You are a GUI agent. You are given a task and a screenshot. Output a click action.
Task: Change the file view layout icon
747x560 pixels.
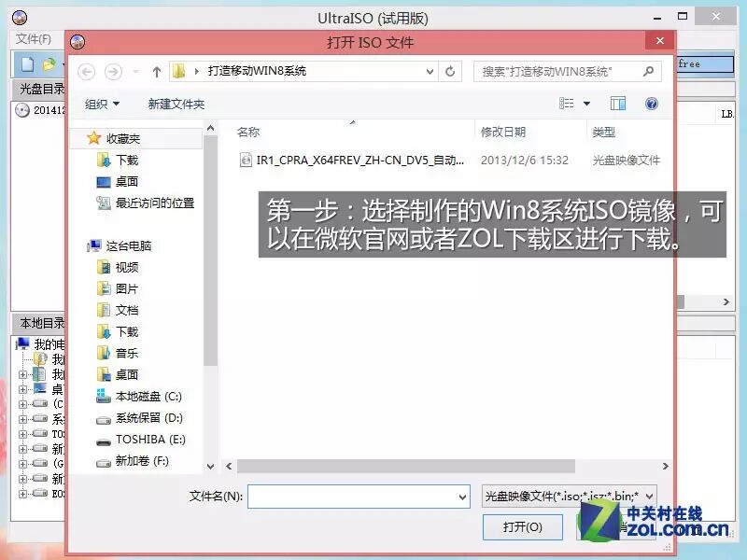point(567,104)
